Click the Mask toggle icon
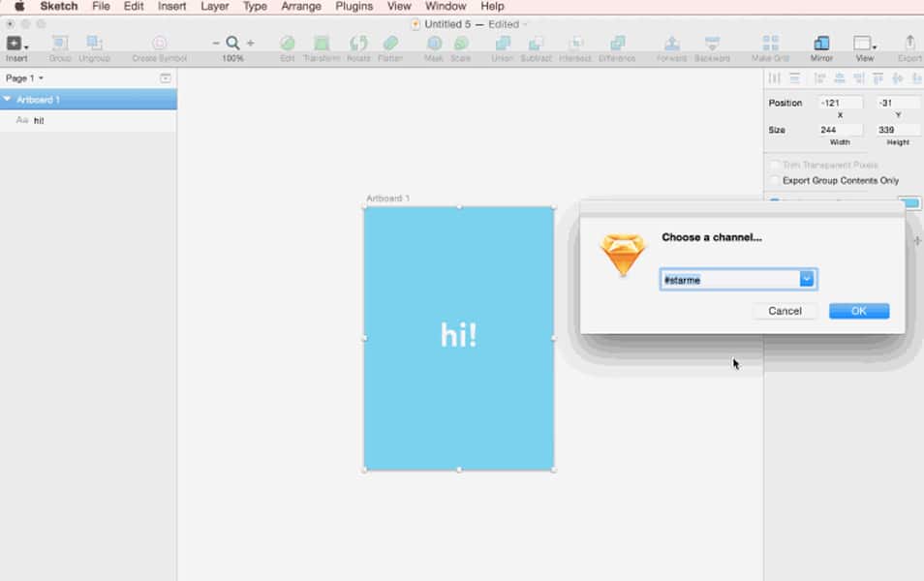The height and width of the screenshot is (581, 924). [435, 45]
